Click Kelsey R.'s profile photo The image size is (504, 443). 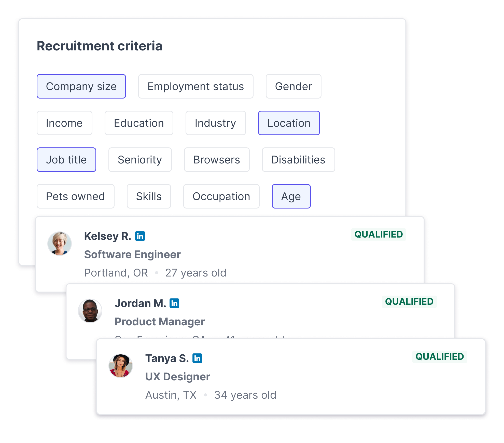[60, 243]
